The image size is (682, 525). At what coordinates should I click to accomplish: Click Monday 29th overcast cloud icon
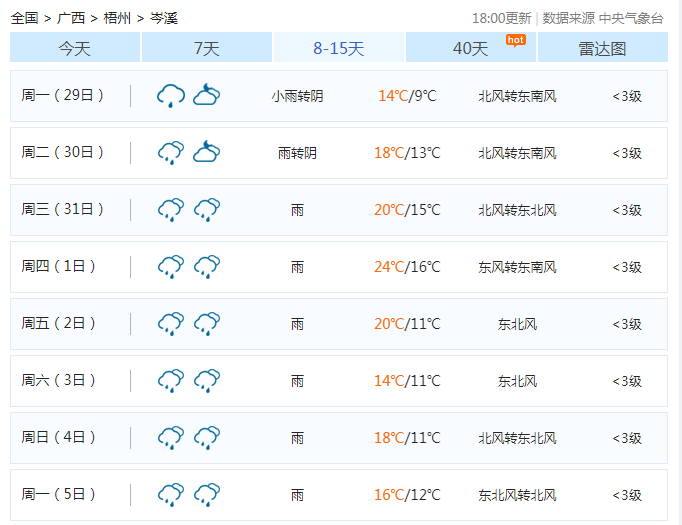point(207,96)
